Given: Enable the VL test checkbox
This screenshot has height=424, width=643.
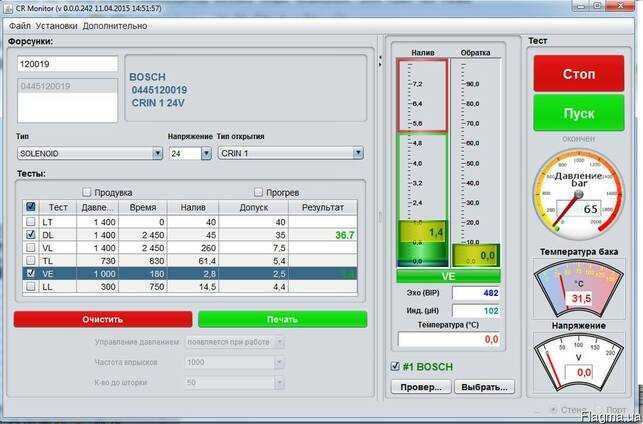Looking at the screenshot, I should [30, 248].
